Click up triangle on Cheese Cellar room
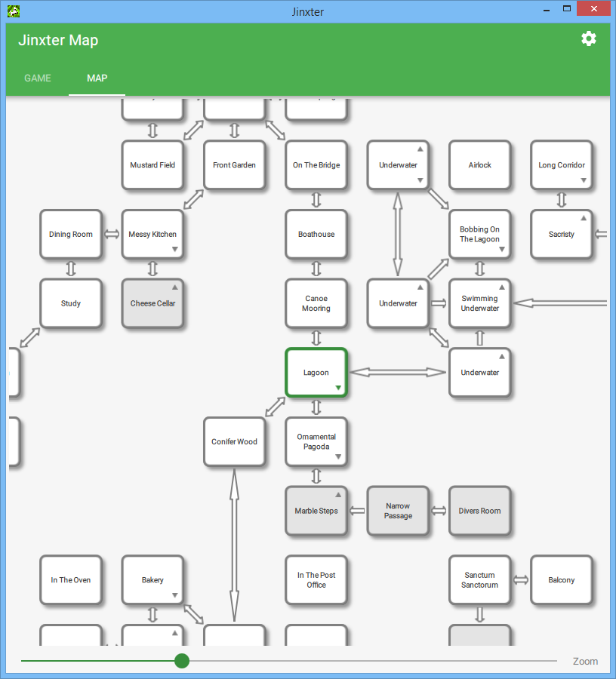The width and height of the screenshot is (616, 679). [x=175, y=287]
